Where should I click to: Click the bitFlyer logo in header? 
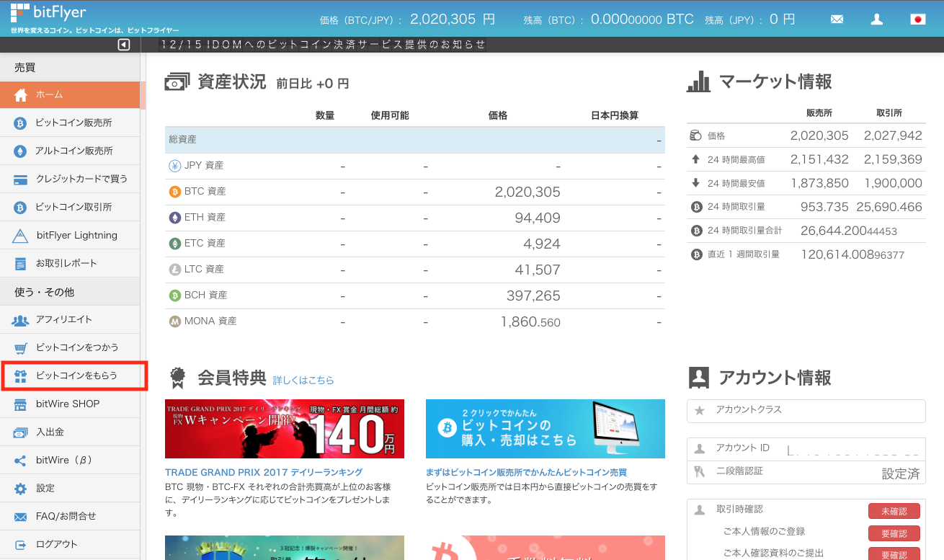[49, 12]
